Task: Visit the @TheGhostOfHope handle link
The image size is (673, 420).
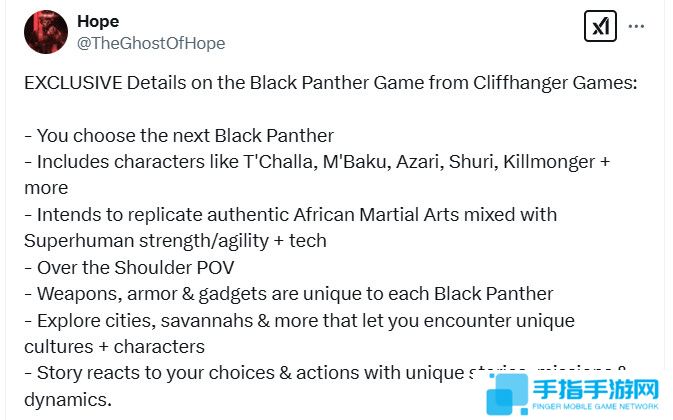Action: [x=151, y=43]
